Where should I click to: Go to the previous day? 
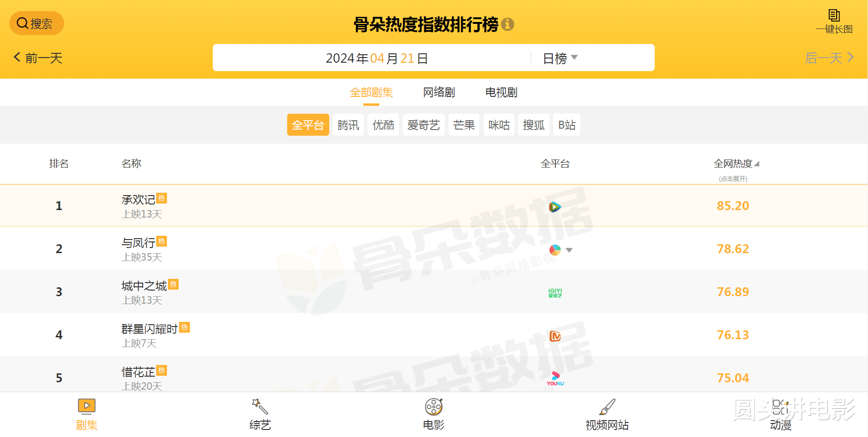pos(38,58)
